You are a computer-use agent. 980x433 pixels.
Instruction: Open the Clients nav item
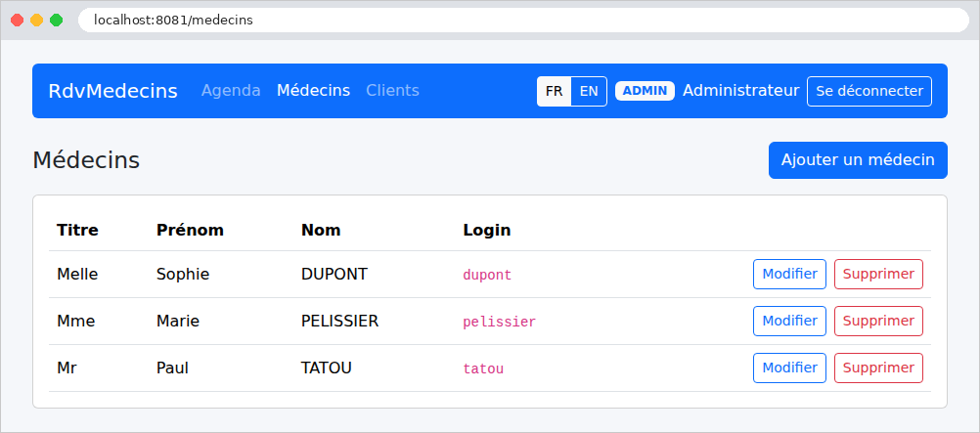click(392, 91)
